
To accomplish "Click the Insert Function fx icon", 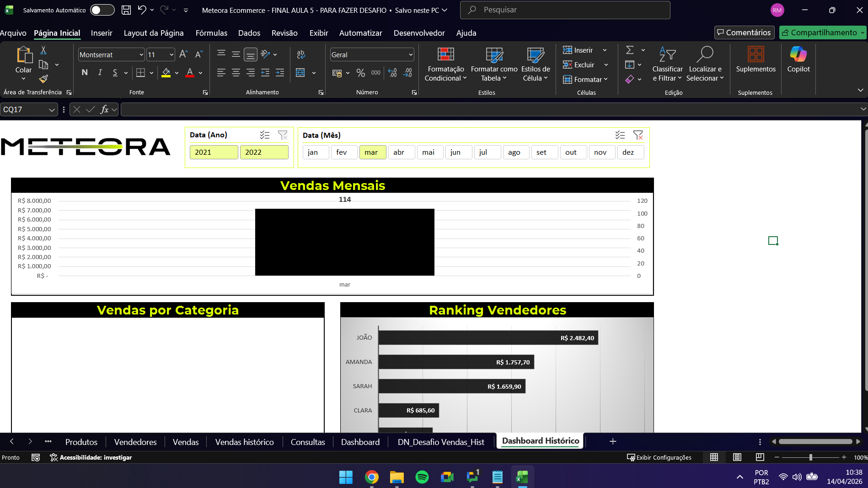I will coord(105,109).
